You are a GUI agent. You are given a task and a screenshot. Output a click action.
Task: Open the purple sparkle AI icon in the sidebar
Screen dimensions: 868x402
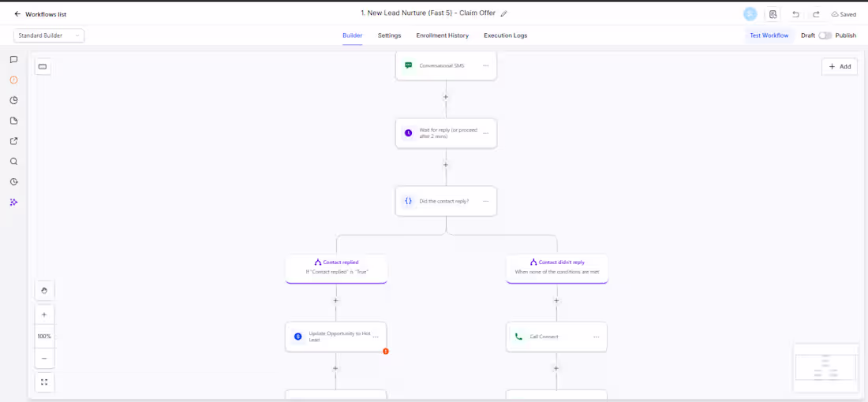click(x=14, y=203)
